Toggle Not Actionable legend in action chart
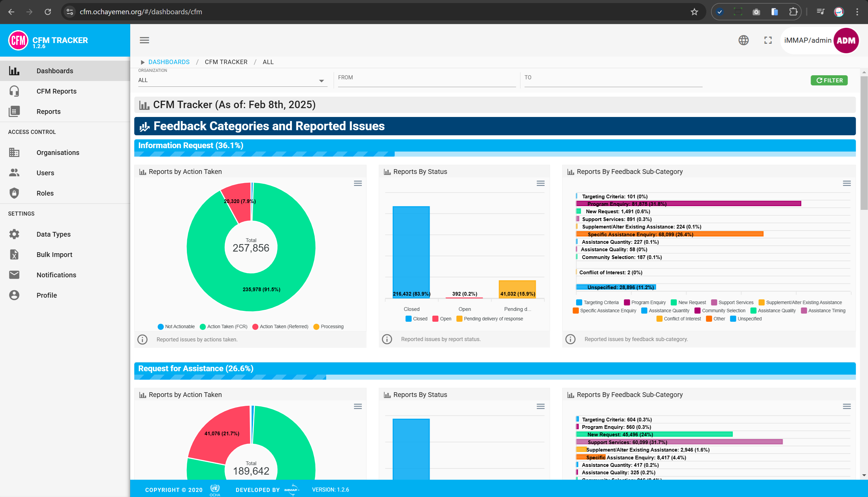The image size is (868, 497). [176, 327]
